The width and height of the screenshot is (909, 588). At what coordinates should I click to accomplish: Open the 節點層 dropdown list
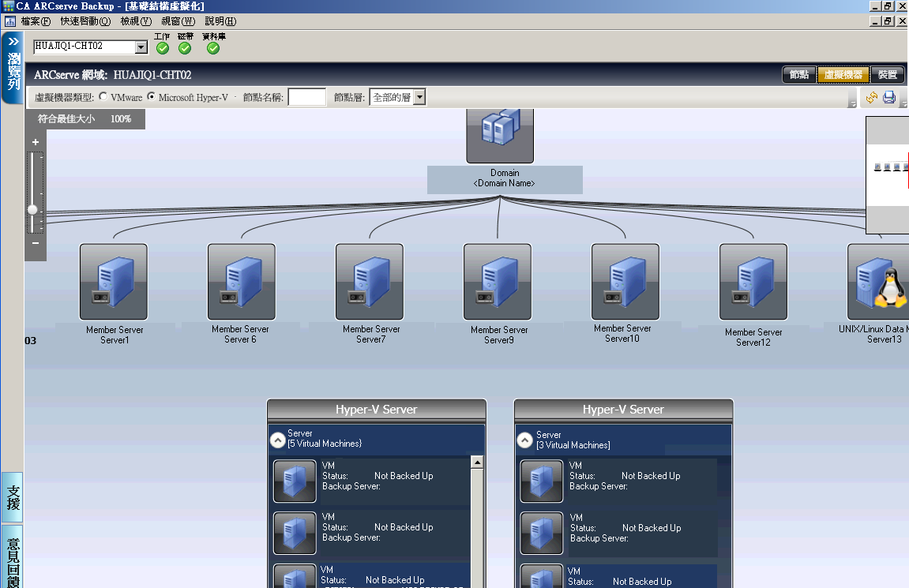(x=419, y=98)
